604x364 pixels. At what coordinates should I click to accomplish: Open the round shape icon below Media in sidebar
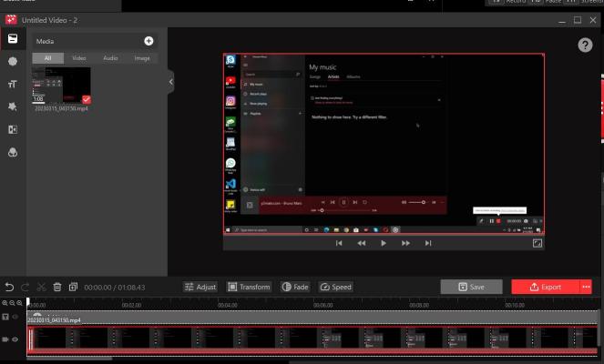13,61
